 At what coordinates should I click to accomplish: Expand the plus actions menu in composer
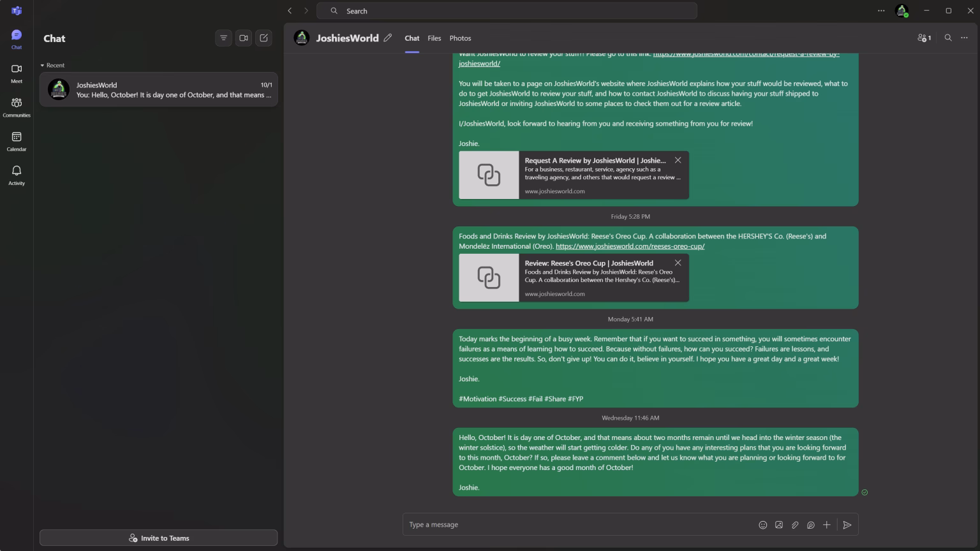pos(826,525)
